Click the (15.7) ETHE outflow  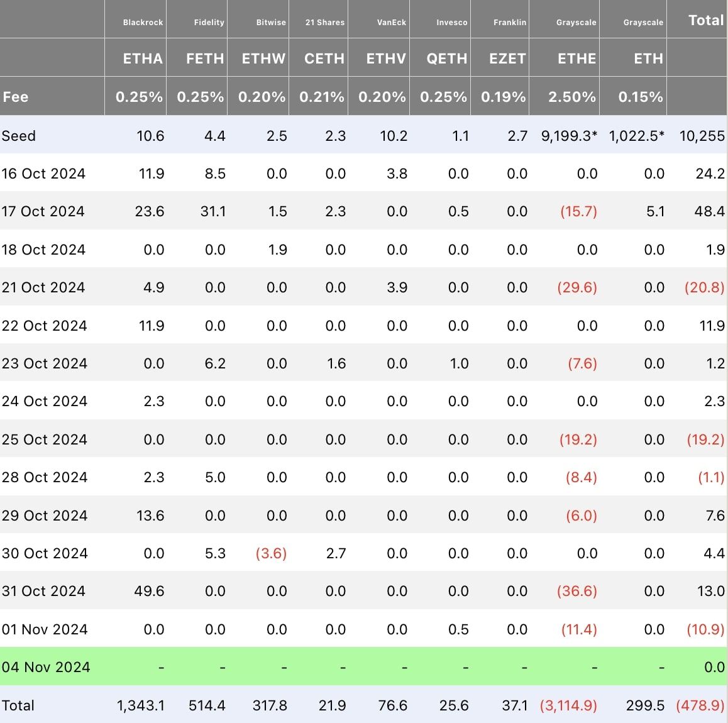578,211
